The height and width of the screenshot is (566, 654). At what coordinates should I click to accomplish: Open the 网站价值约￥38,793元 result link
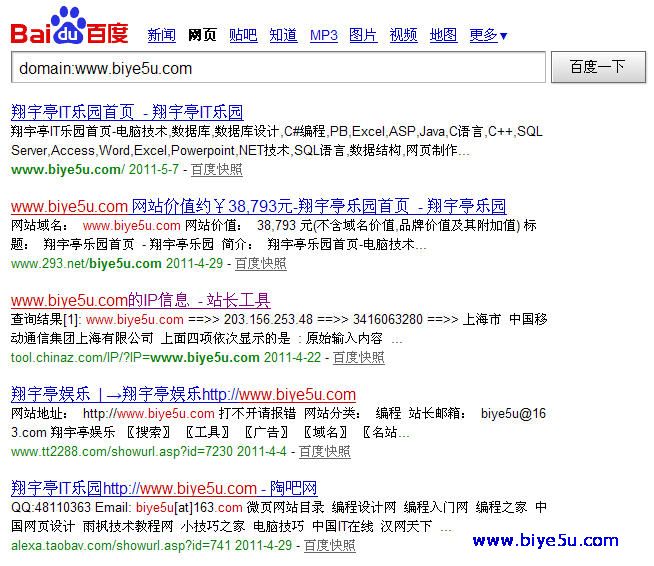point(258,206)
